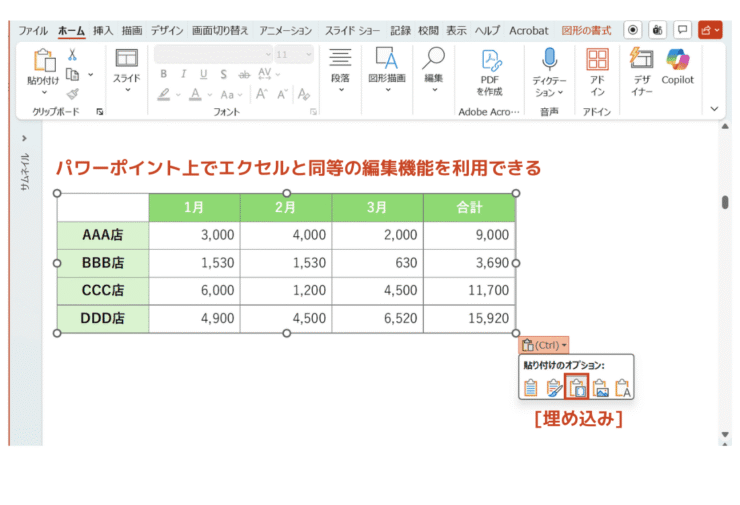Switch to the Acrobat tab

[529, 31]
